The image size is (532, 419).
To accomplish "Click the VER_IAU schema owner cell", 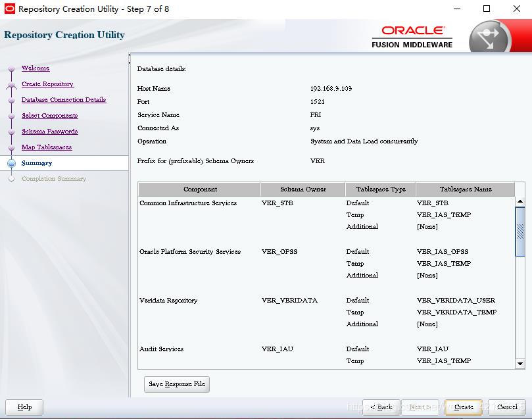I will pyautogui.click(x=278, y=349).
